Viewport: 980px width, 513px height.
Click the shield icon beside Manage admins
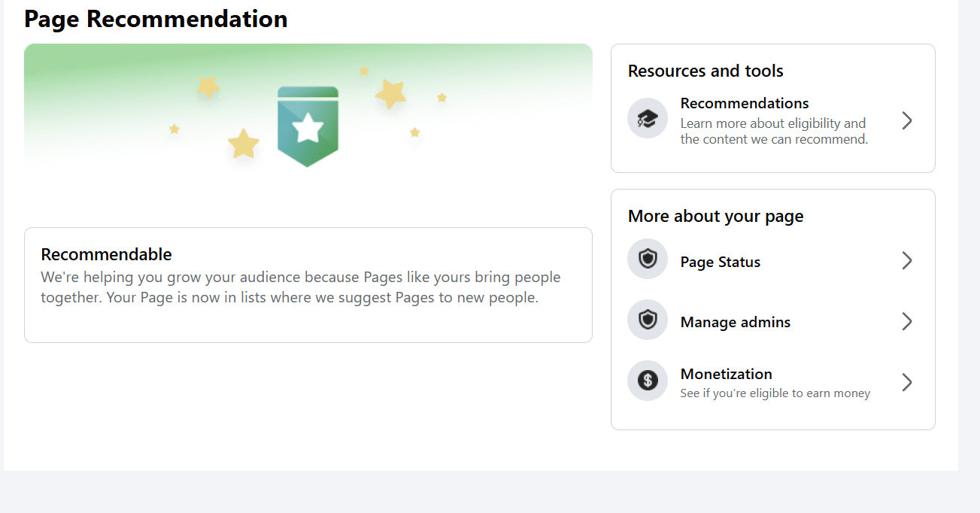coord(647,320)
